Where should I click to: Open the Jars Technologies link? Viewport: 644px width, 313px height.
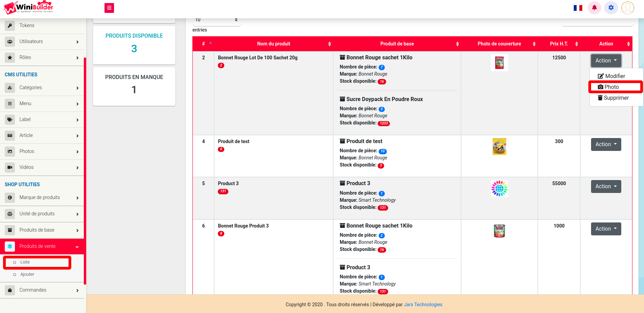[423, 305]
